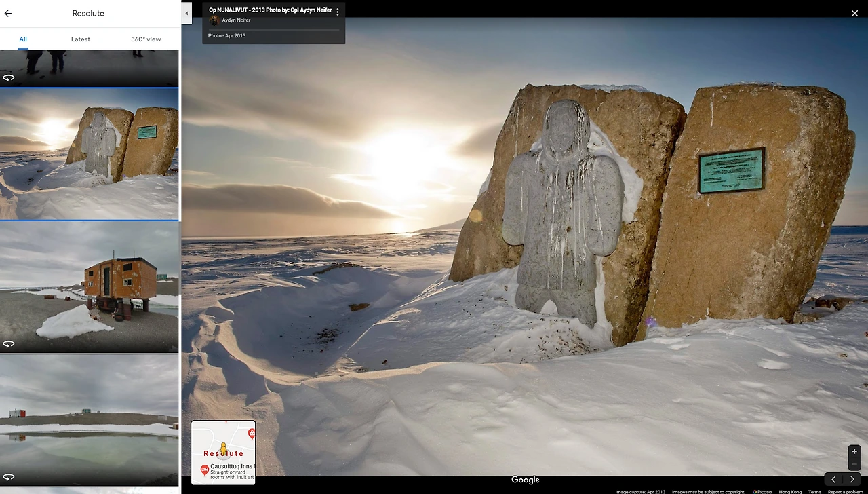
Task: Switch to the Latest tab
Action: [x=81, y=39]
